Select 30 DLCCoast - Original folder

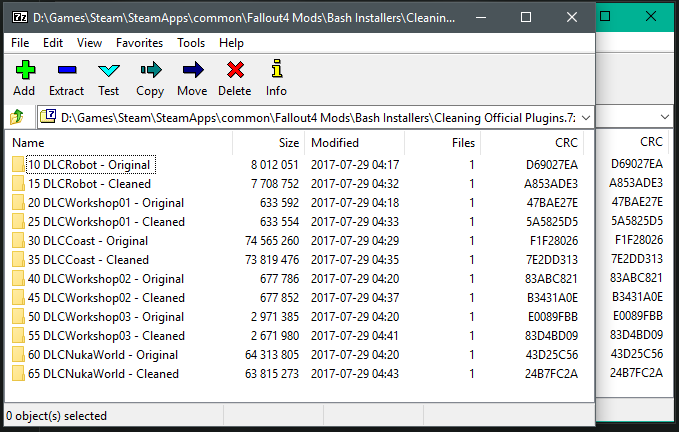[88, 241]
